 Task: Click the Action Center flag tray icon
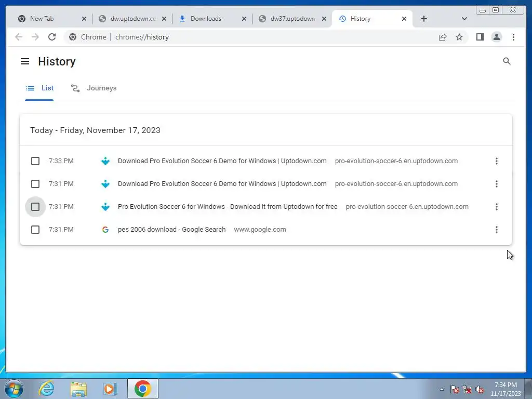[455, 389]
